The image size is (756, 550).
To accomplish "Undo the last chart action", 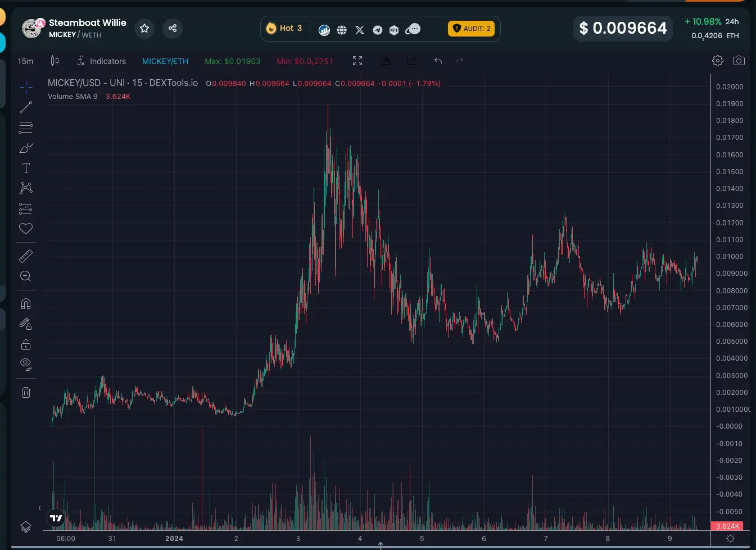I will pyautogui.click(x=438, y=61).
